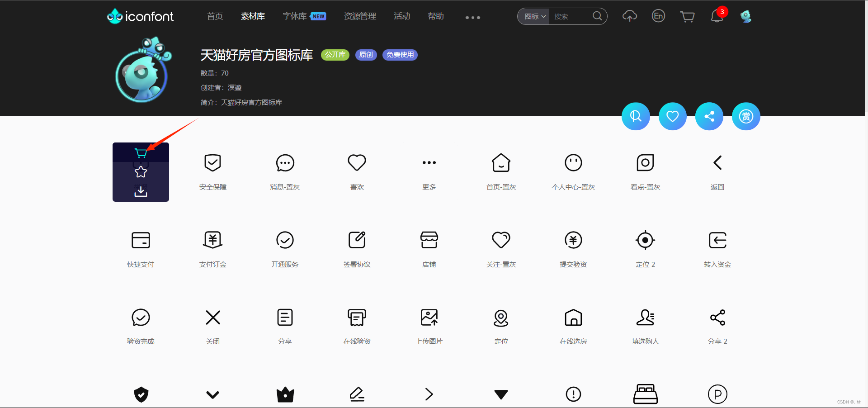Click the 返回 back arrow icon
The width and height of the screenshot is (868, 408).
717,163
